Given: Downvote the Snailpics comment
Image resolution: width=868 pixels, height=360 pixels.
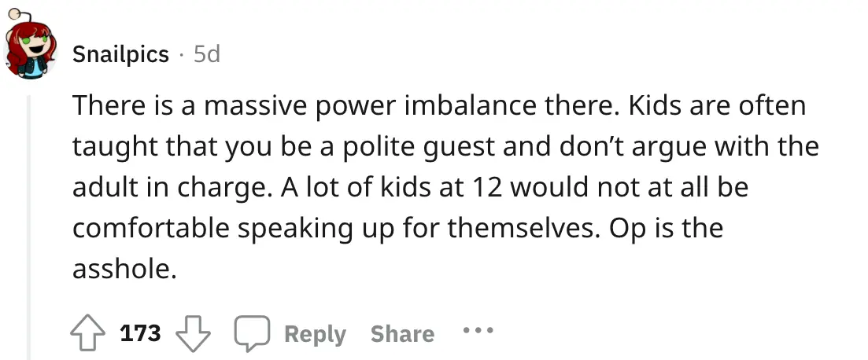Looking at the screenshot, I should 190,333.
